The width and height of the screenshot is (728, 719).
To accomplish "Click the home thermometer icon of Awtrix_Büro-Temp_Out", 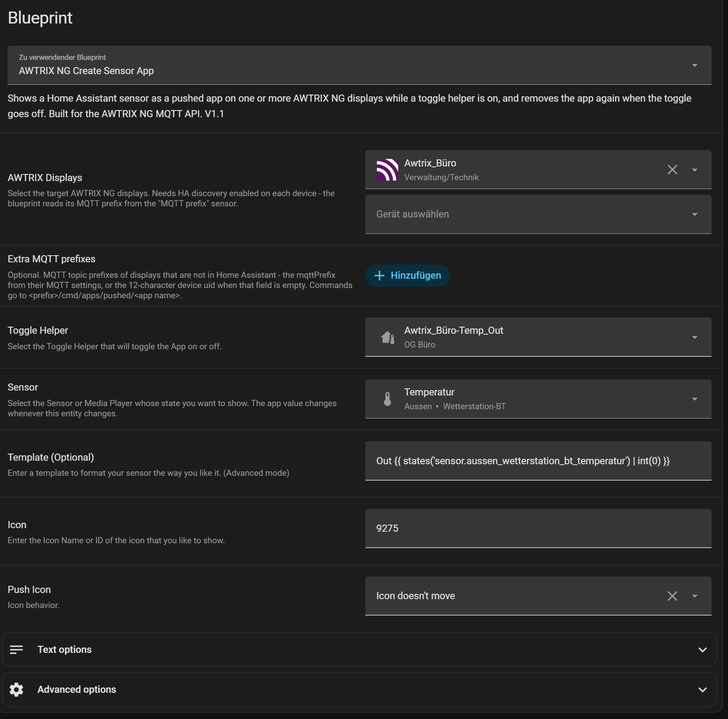I will pos(388,337).
